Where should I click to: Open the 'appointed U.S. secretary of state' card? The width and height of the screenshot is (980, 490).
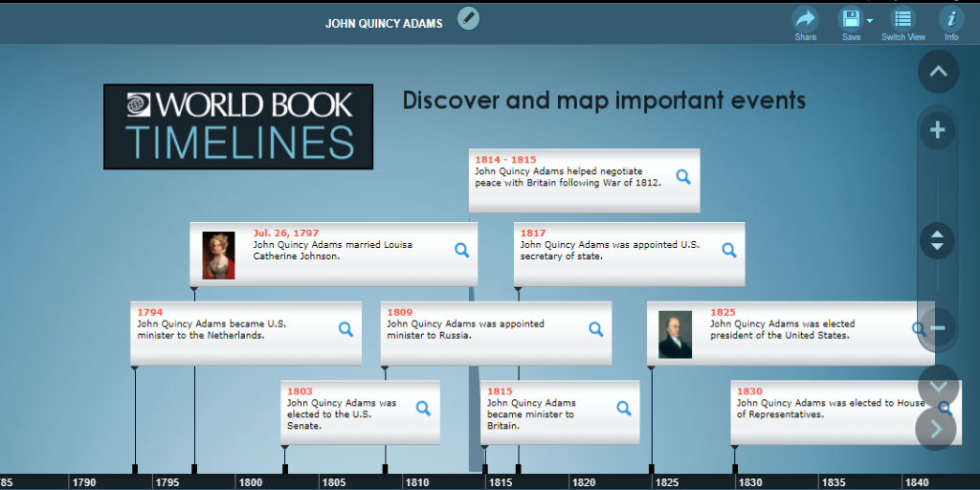[x=630, y=255]
